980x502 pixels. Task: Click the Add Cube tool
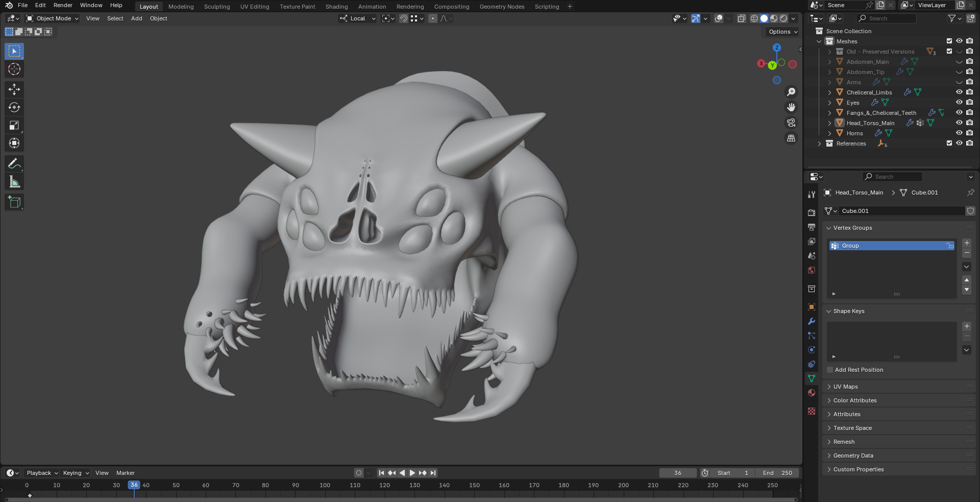(14, 202)
